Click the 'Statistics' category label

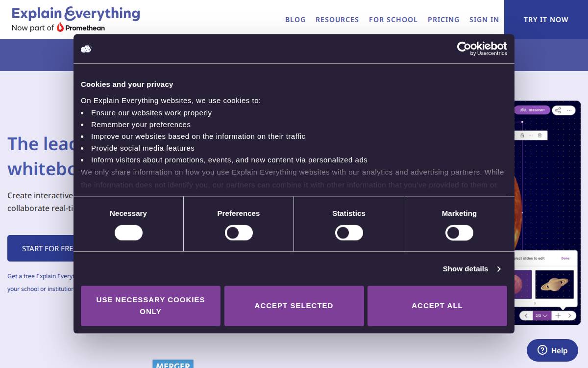pyautogui.click(x=349, y=213)
